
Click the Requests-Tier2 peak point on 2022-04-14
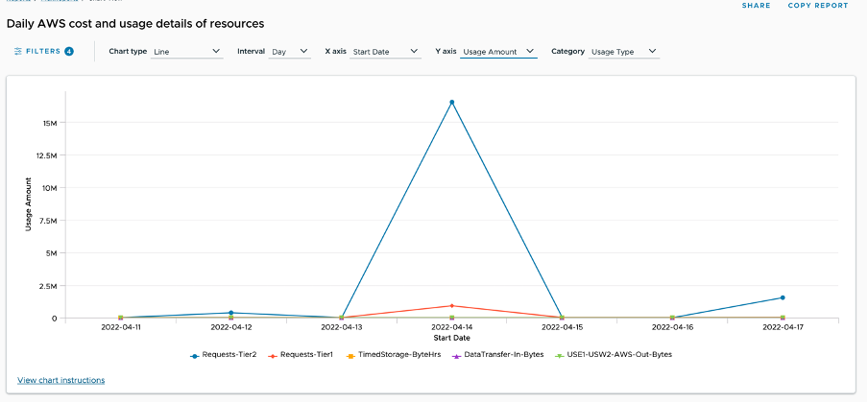tap(451, 102)
